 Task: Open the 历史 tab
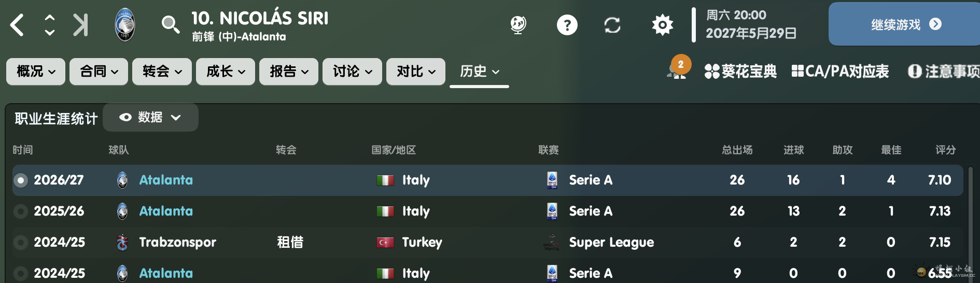point(479,72)
